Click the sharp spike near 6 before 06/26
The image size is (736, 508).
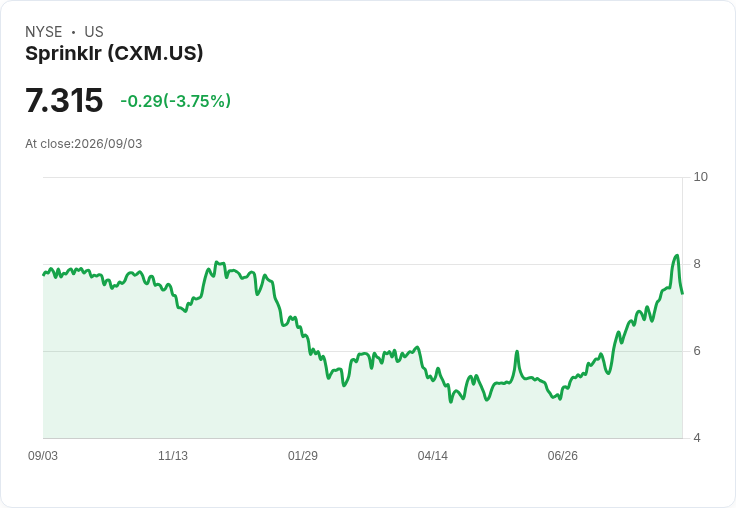[x=517, y=352]
